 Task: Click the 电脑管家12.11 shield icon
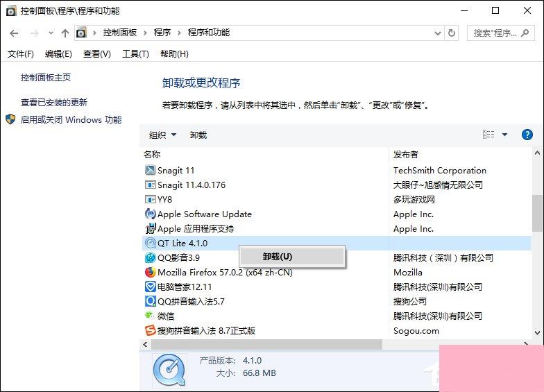(150, 287)
